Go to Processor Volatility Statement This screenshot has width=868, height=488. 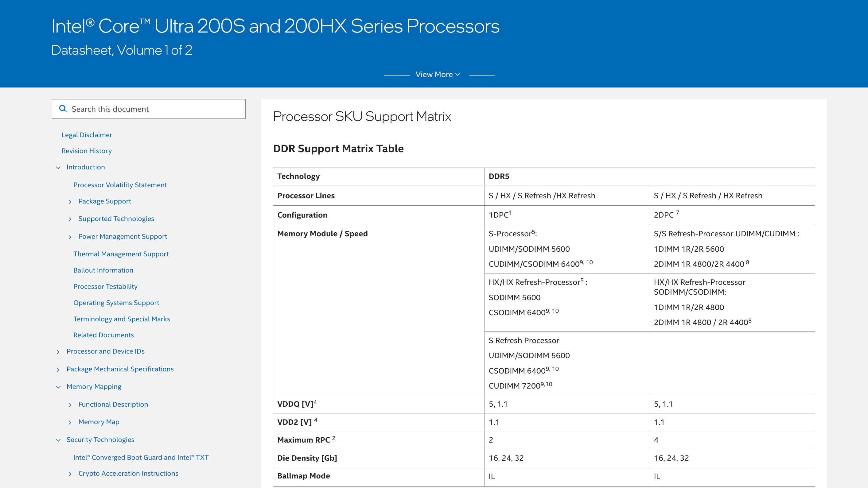(x=120, y=185)
